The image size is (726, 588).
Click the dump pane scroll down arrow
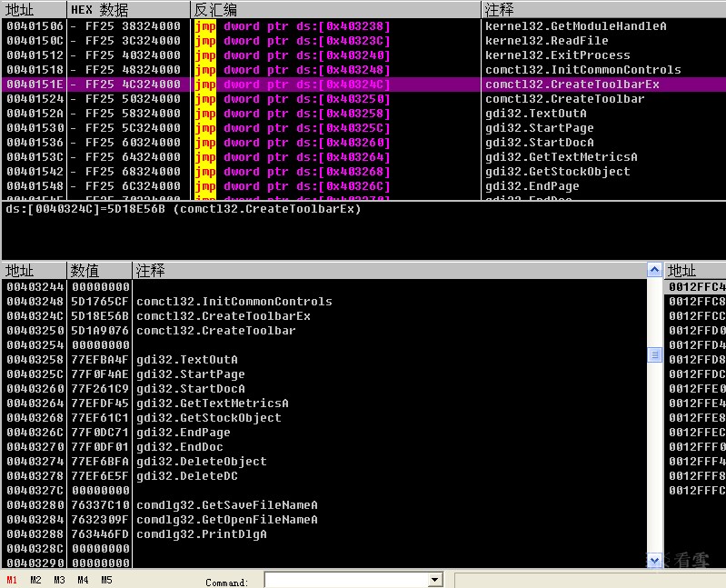tap(654, 560)
